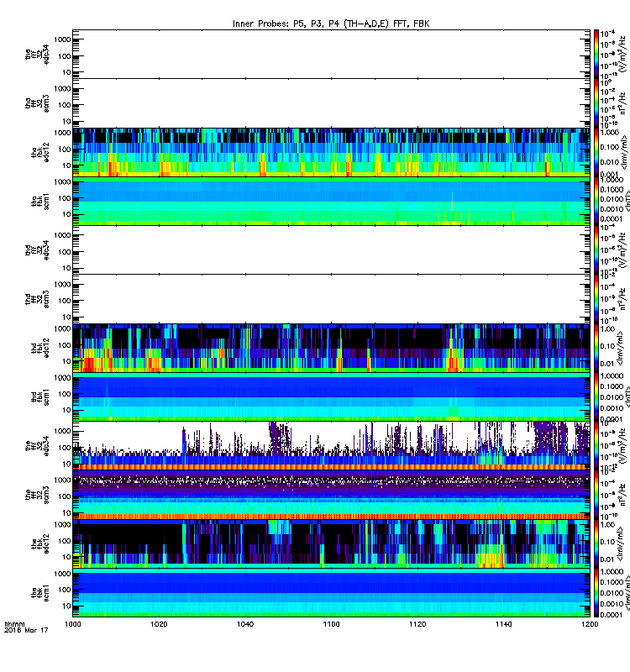This screenshot has width=630, height=672.
Task: Click the tha fbk scm1 spectrogram panel
Action: tap(331, 201)
